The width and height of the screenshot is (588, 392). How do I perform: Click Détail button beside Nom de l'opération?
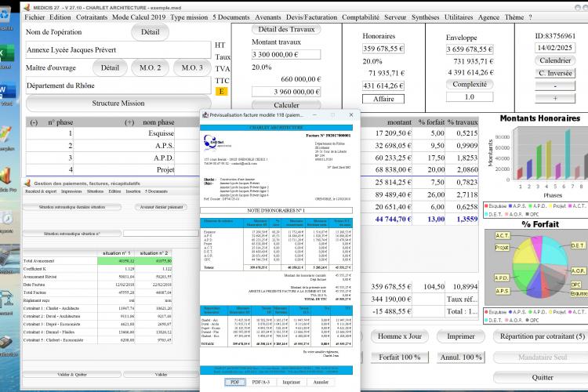pos(150,32)
